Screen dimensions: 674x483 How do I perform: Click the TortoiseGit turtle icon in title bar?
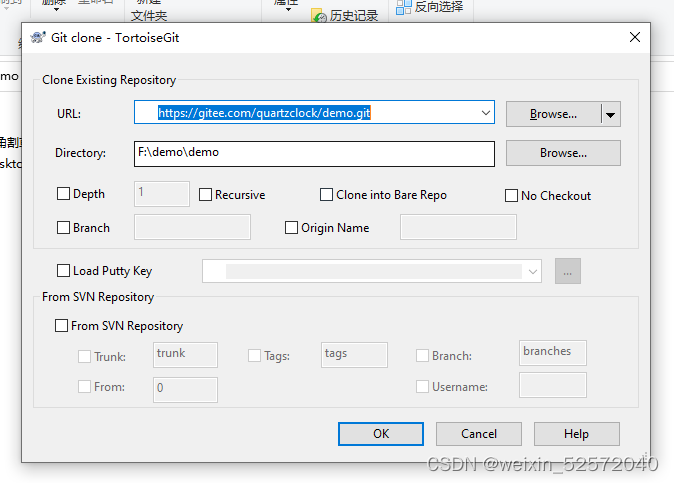coord(38,37)
